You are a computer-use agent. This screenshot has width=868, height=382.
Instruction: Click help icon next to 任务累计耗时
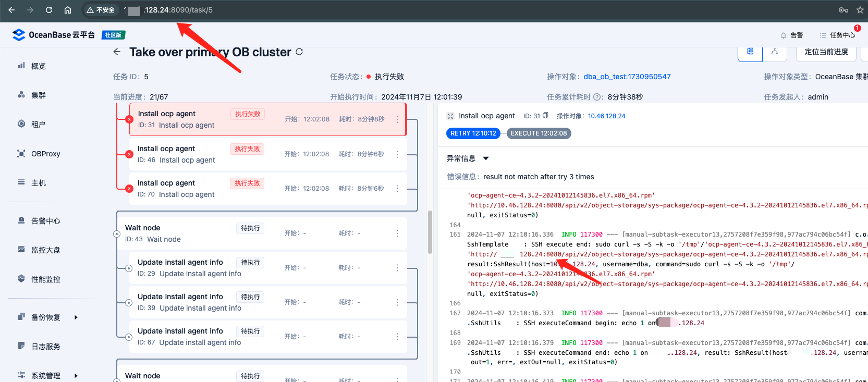point(598,97)
